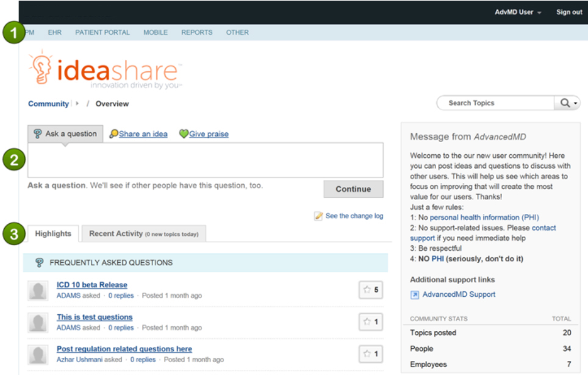This screenshot has width=588, height=375.
Task: Open the AdvancedMD Support link
Action: 459,295
